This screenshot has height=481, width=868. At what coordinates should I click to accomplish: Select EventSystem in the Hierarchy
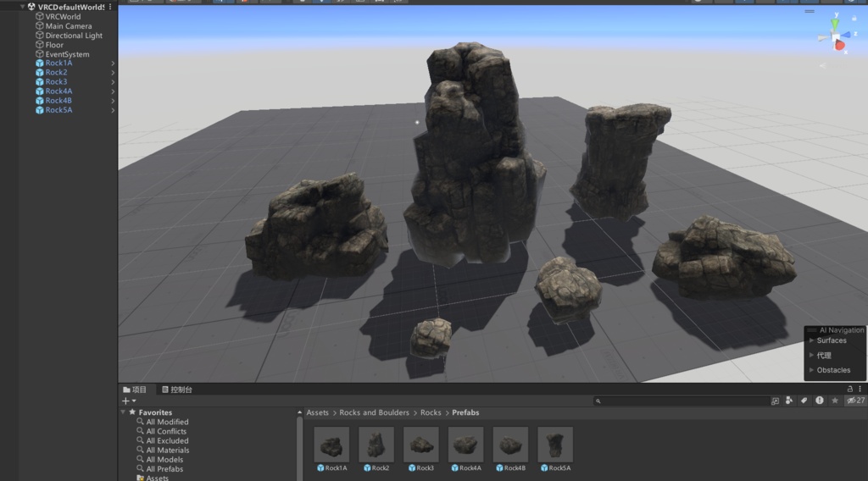coord(67,54)
